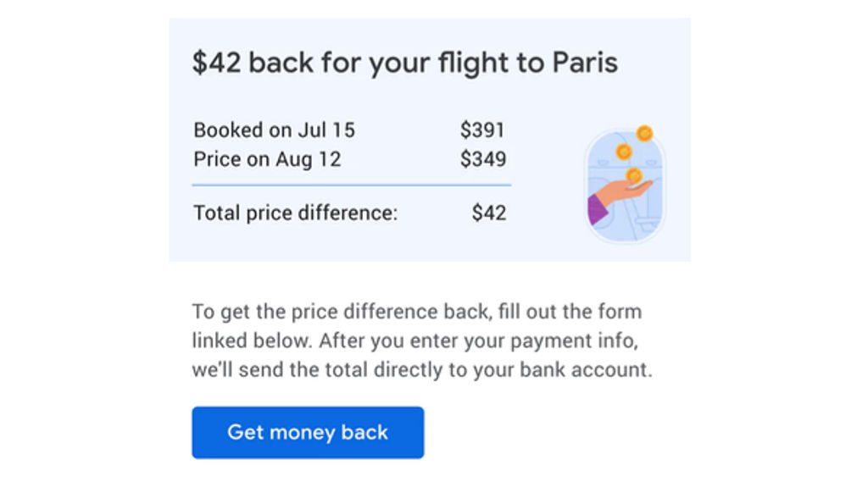
Task: Click the middle coin in illustration
Action: click(624, 152)
